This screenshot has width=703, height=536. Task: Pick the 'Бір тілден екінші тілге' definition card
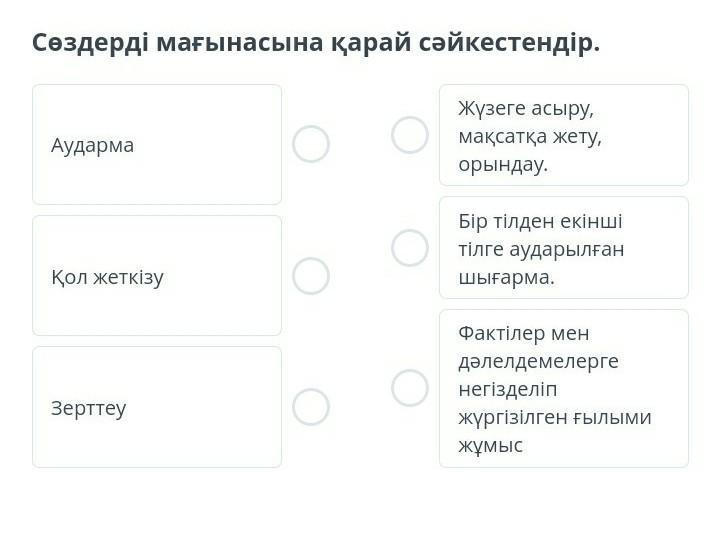click(563, 247)
